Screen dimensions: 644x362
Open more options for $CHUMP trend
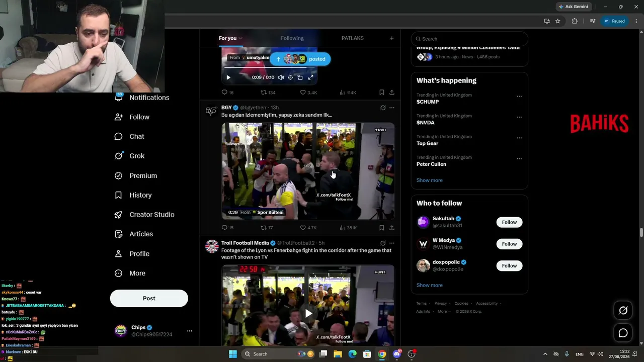(x=519, y=96)
